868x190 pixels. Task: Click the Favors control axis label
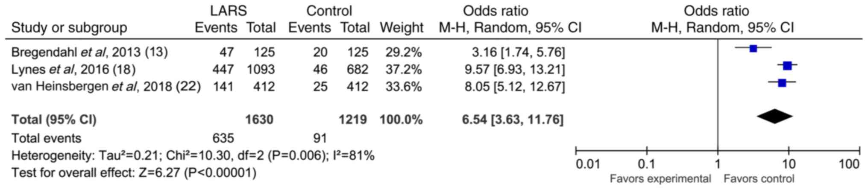click(759, 178)
